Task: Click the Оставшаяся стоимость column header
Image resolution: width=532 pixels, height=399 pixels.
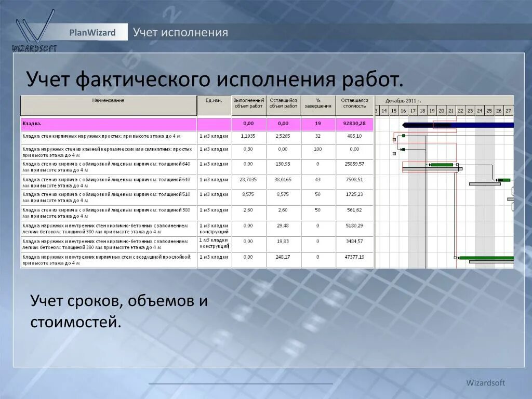Action: click(x=354, y=105)
